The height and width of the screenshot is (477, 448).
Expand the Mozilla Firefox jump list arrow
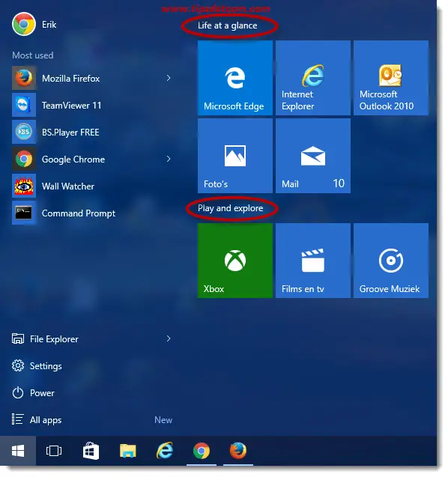(169, 78)
